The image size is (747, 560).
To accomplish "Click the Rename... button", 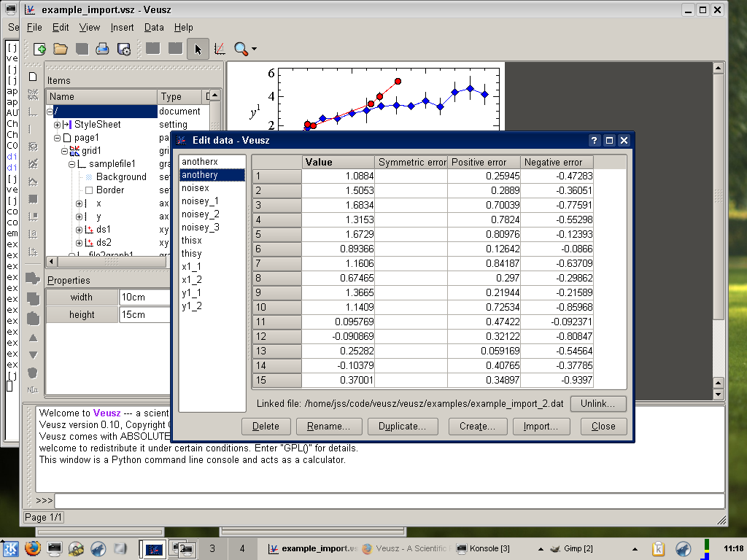I will 329,426.
